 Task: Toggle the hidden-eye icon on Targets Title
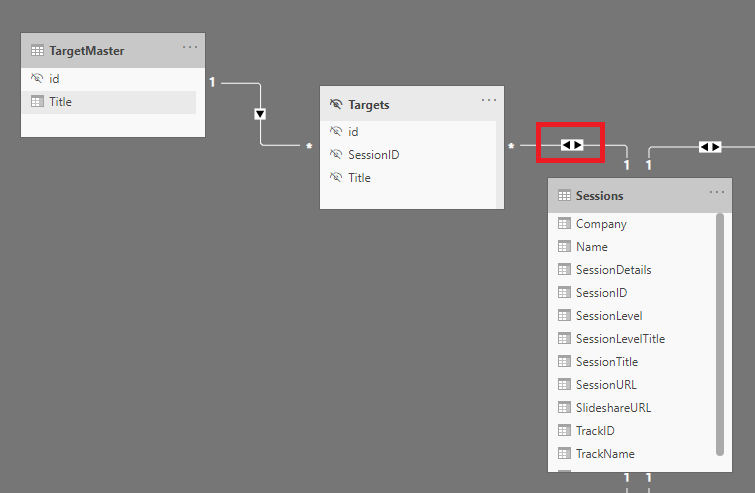click(336, 177)
